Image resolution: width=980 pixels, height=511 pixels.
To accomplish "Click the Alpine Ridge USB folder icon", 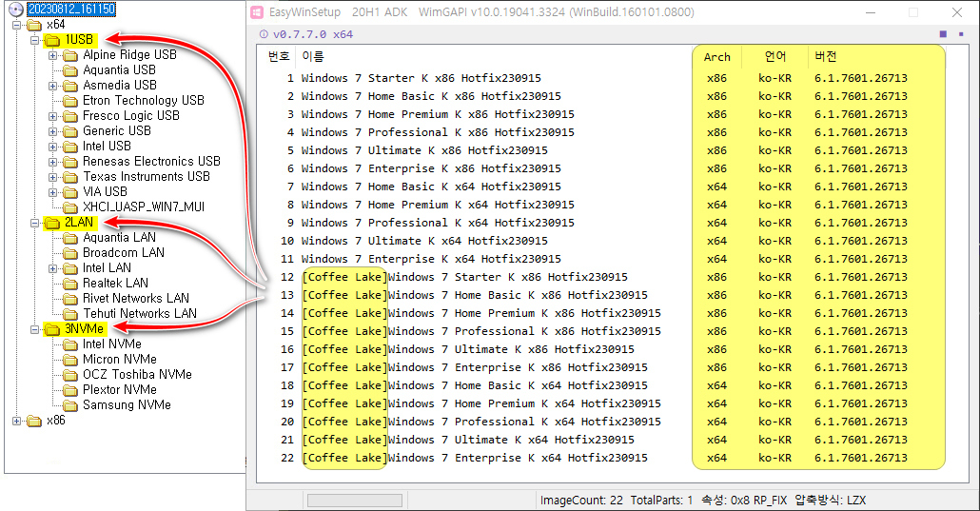I will (x=70, y=55).
